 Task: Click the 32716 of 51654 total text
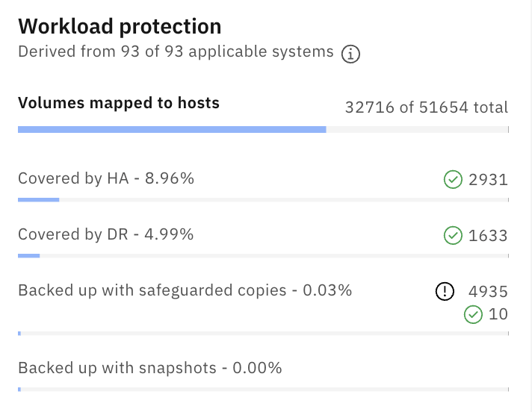pyautogui.click(x=427, y=107)
